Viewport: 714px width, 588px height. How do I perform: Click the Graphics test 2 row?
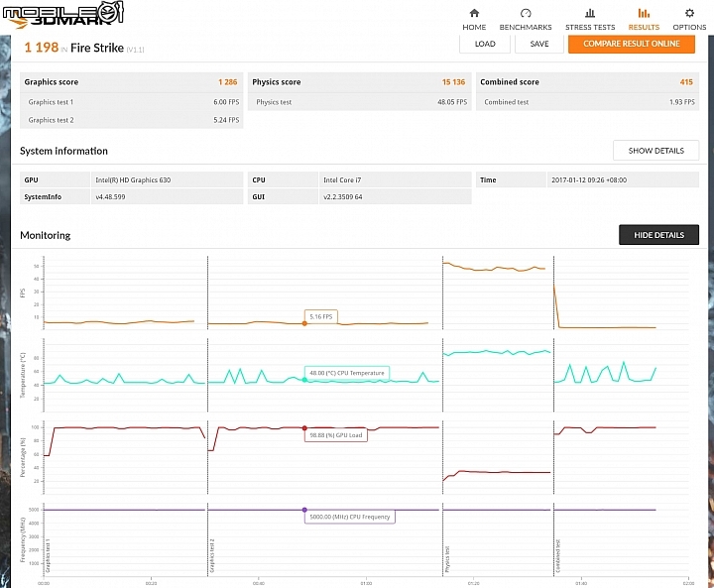(x=132, y=120)
